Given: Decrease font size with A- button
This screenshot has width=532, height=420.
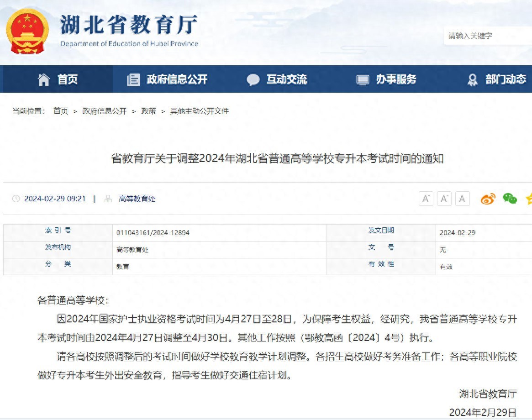Looking at the screenshot, I should pos(444,199).
